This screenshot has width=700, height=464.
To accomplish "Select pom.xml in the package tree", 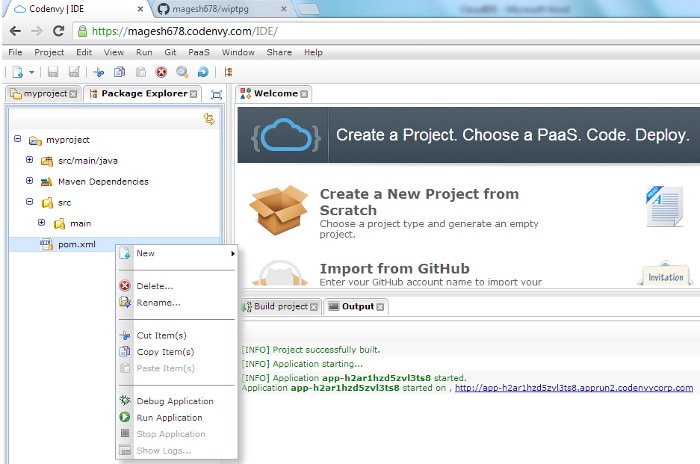I will tap(77, 244).
